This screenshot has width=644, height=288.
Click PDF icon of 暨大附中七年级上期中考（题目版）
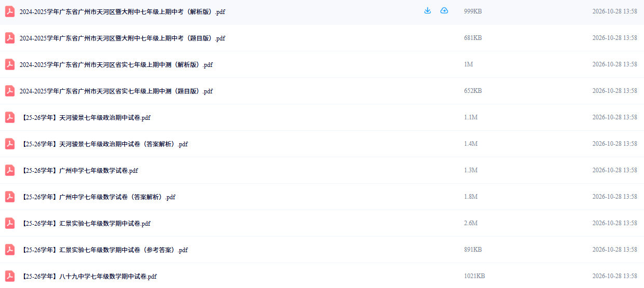pos(10,38)
